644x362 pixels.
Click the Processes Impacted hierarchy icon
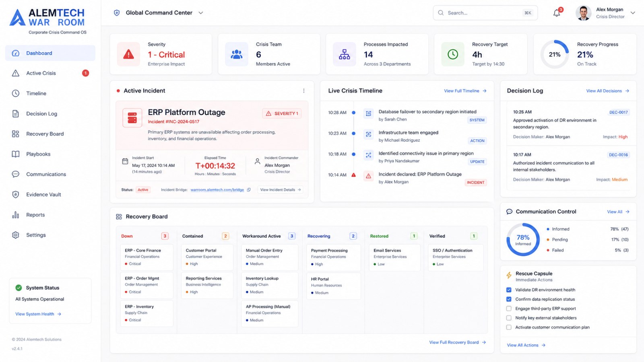pos(345,54)
